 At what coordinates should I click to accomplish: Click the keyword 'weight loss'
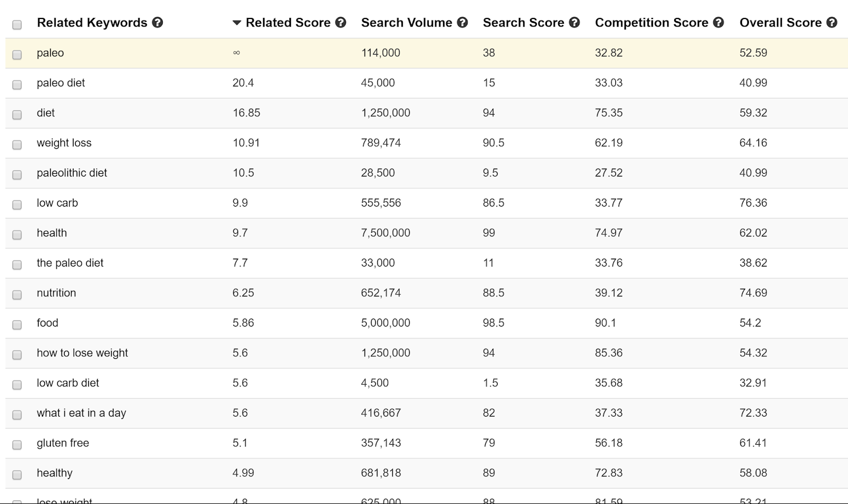coord(64,143)
